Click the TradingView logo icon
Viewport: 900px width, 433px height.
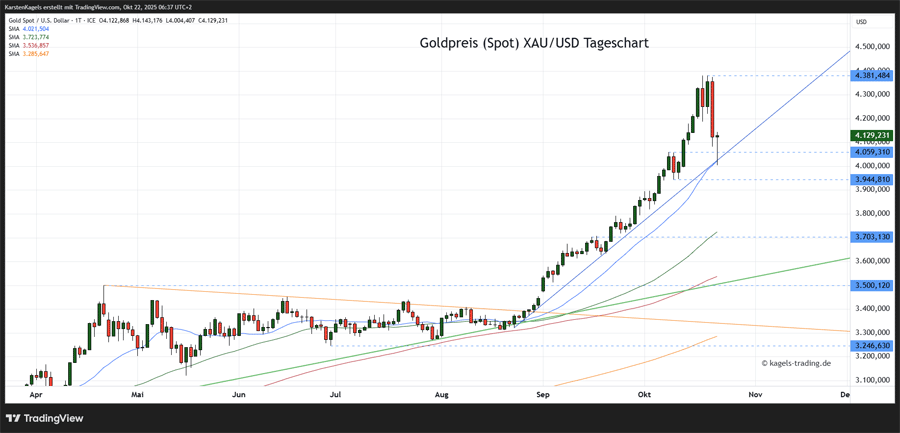[14, 419]
